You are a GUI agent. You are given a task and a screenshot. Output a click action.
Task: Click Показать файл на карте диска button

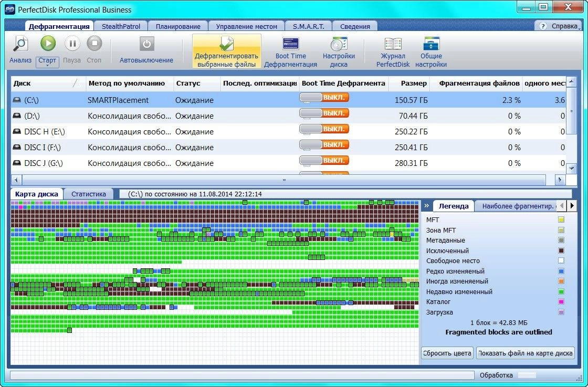tap(526, 353)
